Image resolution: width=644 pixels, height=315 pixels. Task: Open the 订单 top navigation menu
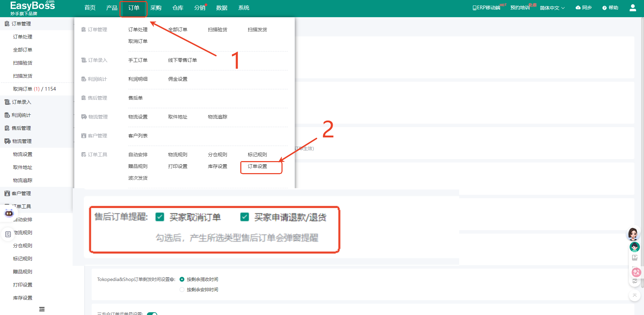(x=134, y=8)
